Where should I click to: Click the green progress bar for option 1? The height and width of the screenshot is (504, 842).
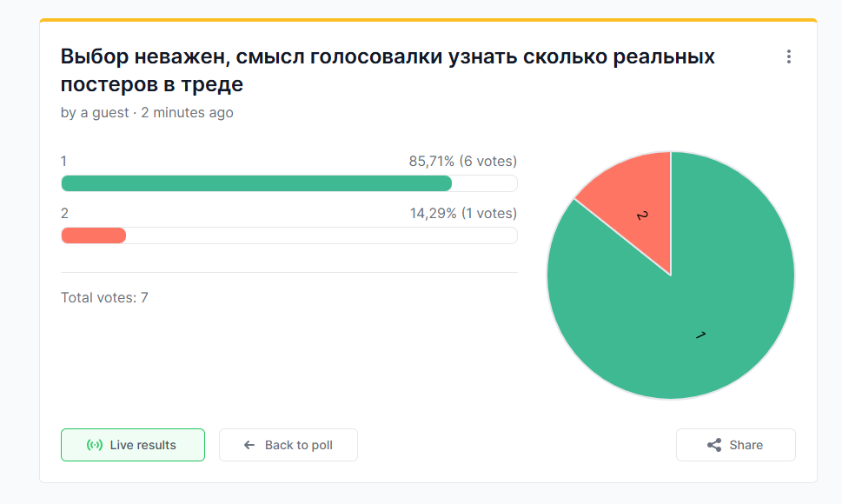point(256,183)
